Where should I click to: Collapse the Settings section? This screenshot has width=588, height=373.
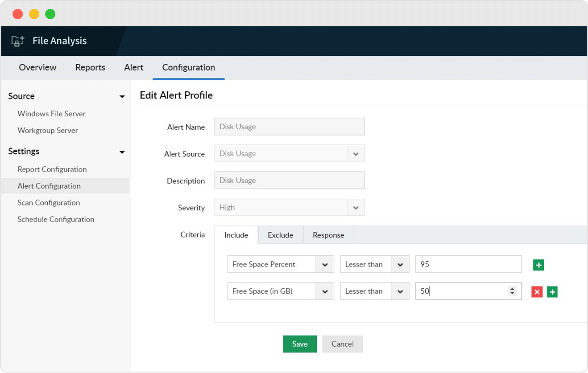click(x=122, y=152)
